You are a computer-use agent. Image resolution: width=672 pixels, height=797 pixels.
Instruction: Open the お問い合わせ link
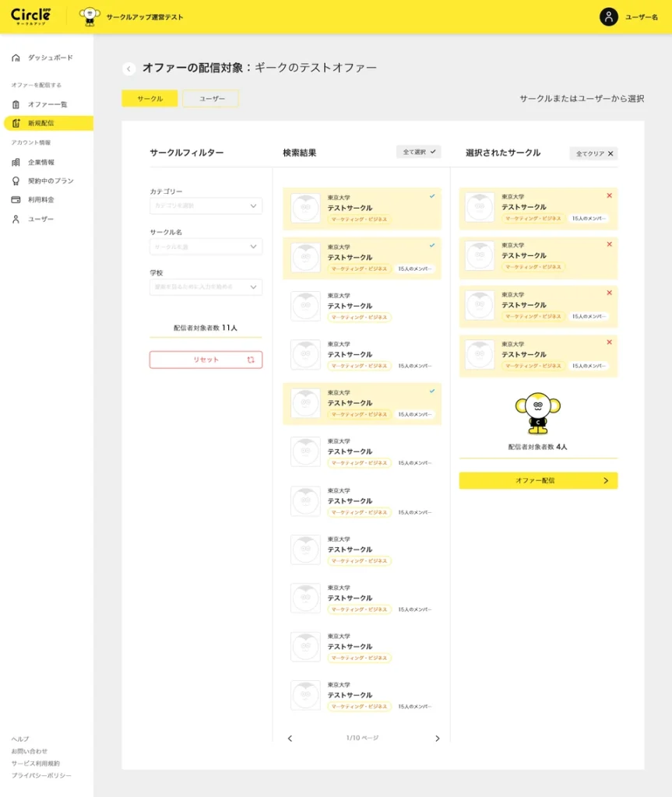pyautogui.click(x=29, y=751)
